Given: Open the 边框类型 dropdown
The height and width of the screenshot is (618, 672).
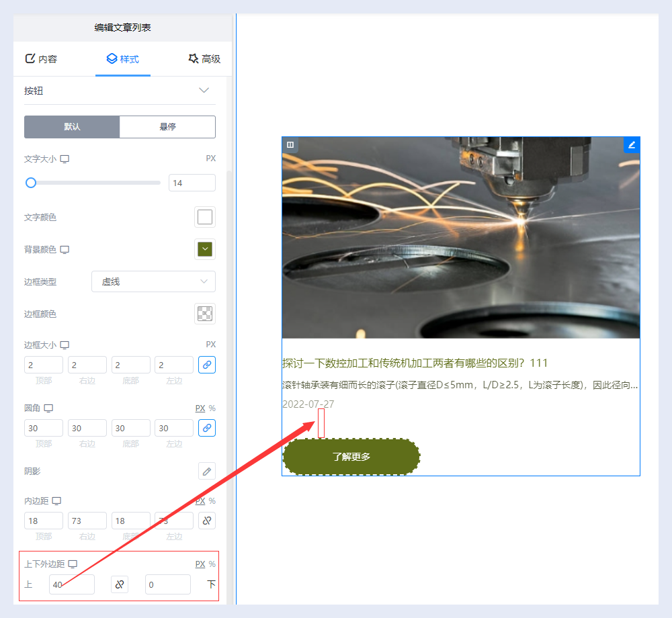Looking at the screenshot, I should pos(153,281).
